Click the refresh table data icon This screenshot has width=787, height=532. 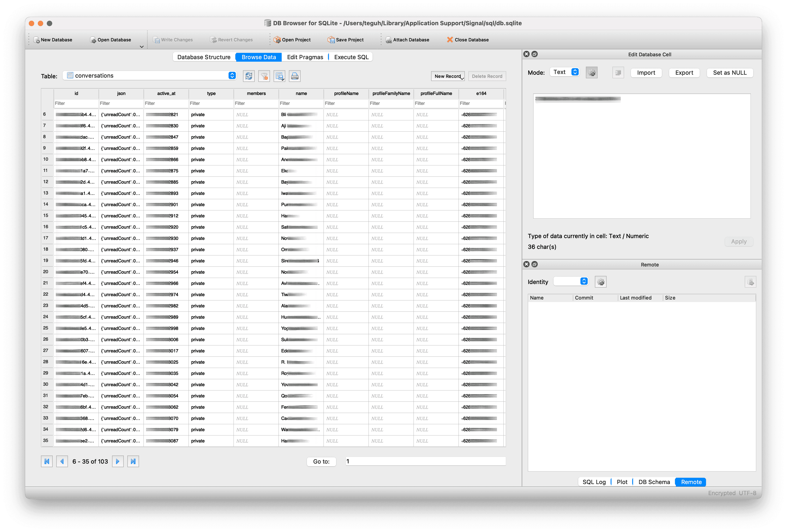point(249,76)
